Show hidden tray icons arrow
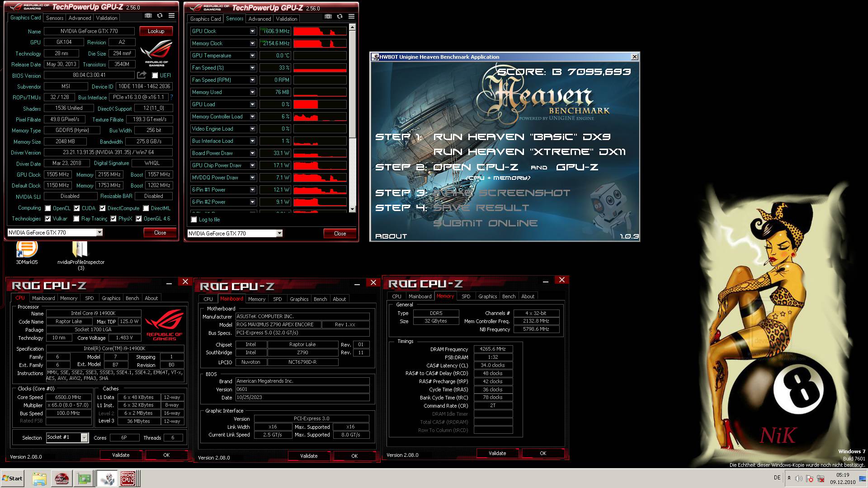 point(789,478)
